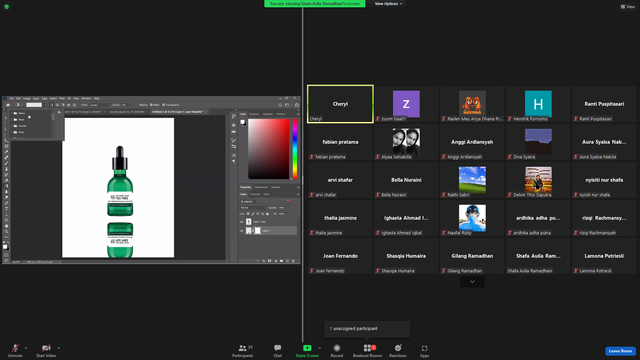Click the green encryption shield icon

click(x=7, y=7)
